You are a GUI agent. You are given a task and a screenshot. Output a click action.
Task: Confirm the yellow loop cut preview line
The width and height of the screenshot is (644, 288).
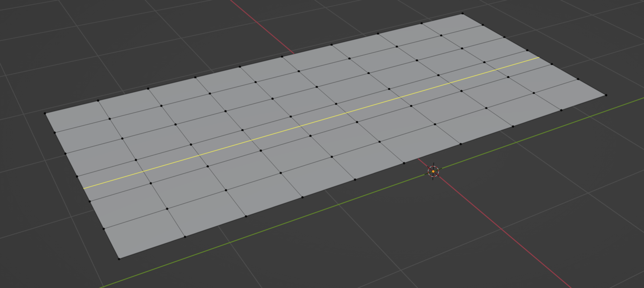[x=311, y=123]
